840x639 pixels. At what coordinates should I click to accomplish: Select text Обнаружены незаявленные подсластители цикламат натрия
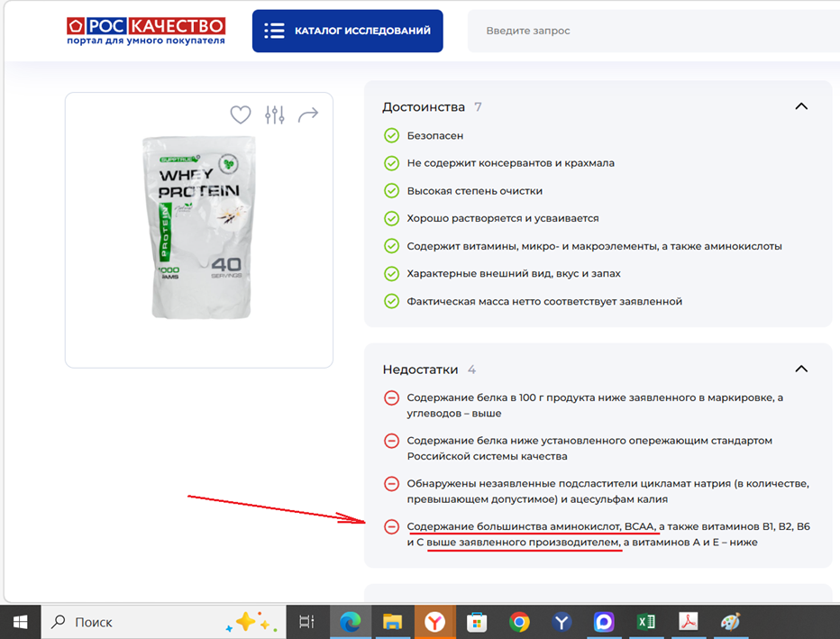(569, 484)
